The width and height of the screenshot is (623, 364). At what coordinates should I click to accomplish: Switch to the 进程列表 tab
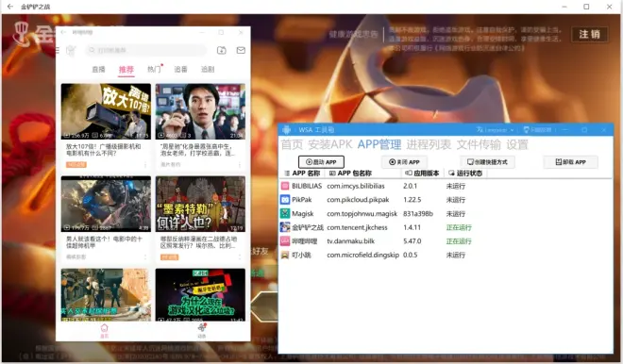click(429, 144)
